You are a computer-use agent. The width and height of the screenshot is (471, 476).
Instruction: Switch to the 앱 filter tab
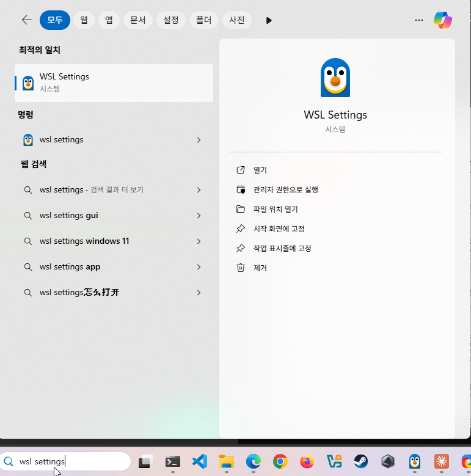pos(109,20)
